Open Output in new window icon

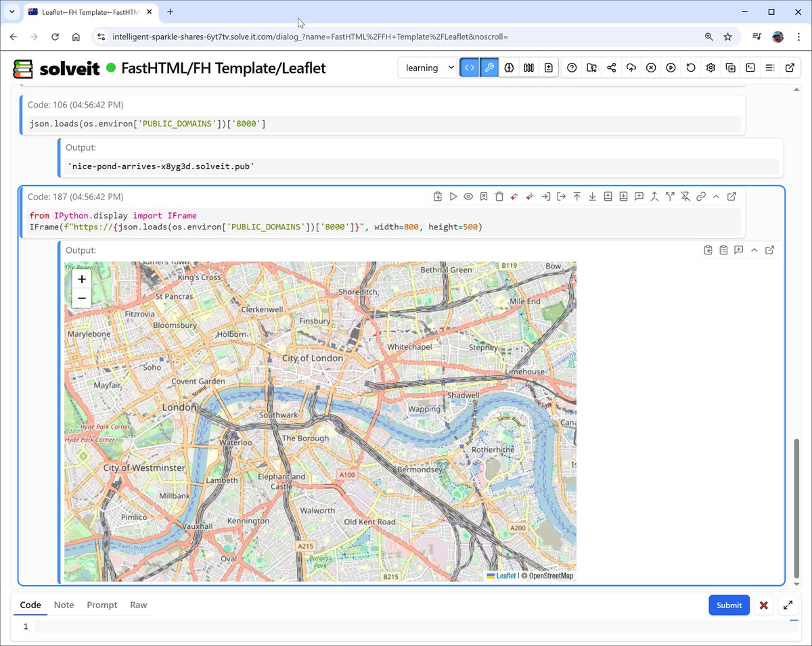[769, 250]
